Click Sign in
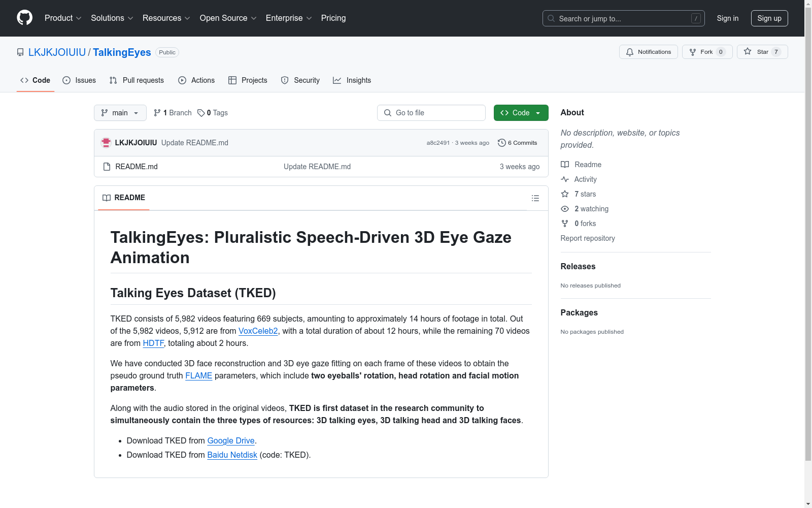Viewport: 812px width, 508px height. coord(728,18)
